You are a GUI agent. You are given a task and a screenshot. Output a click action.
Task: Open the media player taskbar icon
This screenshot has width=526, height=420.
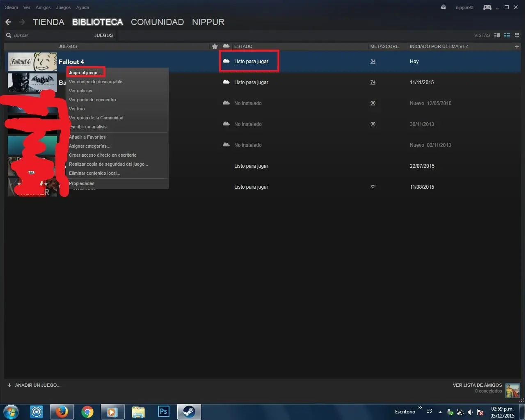point(112,412)
